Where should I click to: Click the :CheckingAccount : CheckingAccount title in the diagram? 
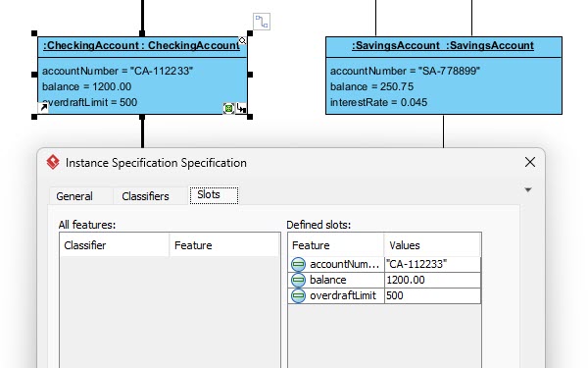pos(141,46)
